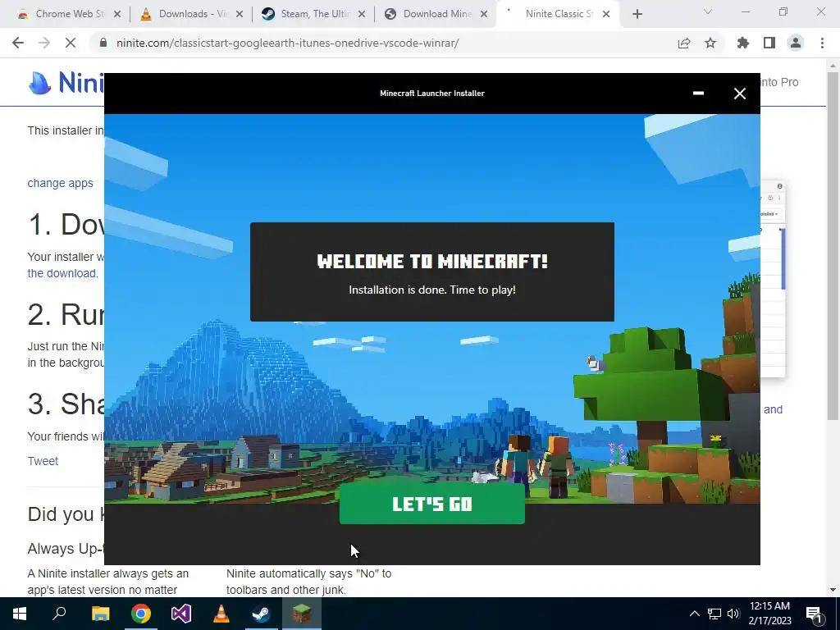The width and height of the screenshot is (840, 630).
Task: Click the change apps link
Action: (60, 183)
